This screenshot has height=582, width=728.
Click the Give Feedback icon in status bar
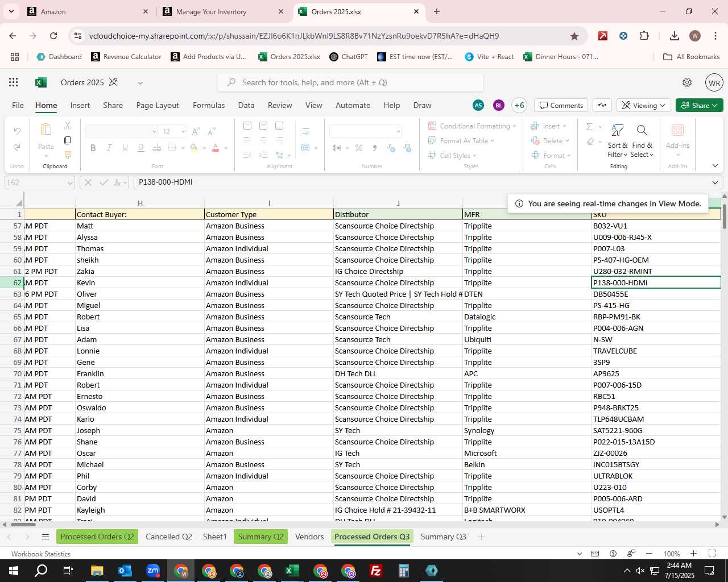click(631, 554)
